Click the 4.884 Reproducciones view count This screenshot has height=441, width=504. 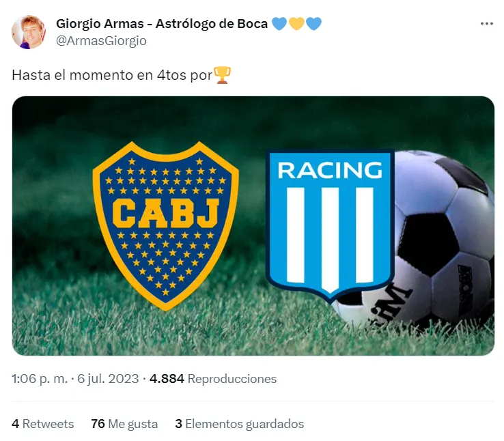[213, 379]
